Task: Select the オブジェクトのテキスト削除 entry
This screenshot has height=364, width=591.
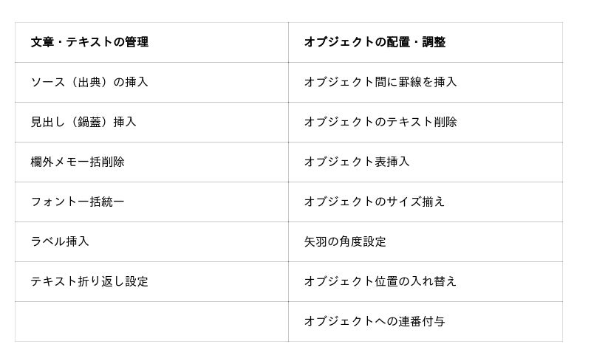Action: [380, 122]
